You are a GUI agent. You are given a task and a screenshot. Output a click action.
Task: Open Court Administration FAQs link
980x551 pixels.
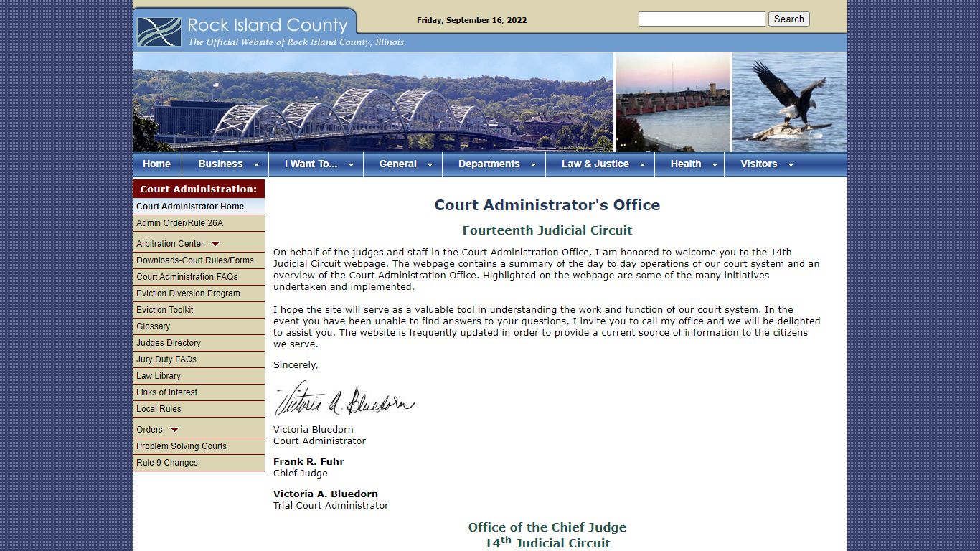(x=199, y=277)
